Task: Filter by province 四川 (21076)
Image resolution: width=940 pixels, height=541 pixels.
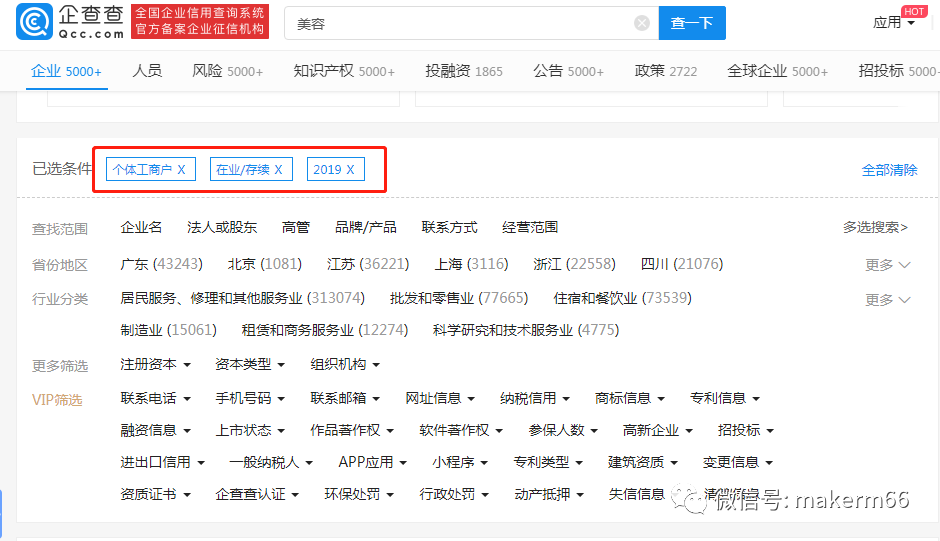Action: pos(682,264)
